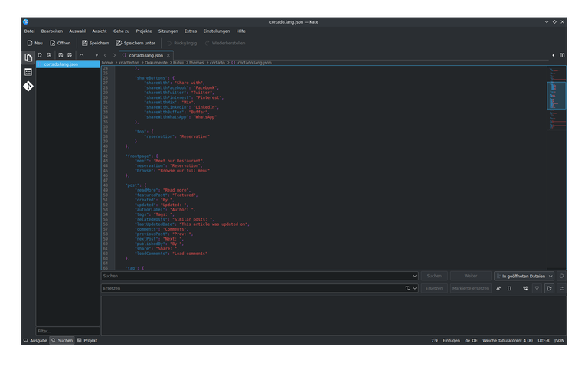This screenshot has width=588, height=370.
Task: Toggle case-sensitive match option in search panel
Action: [498, 288]
